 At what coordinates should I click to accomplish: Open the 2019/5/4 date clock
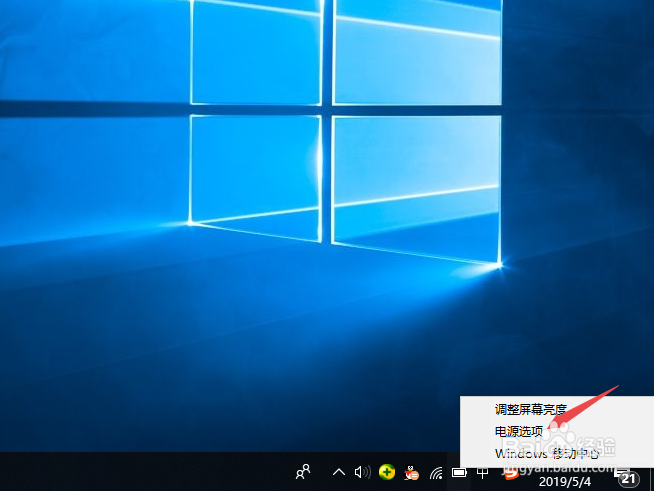pyautogui.click(x=565, y=481)
